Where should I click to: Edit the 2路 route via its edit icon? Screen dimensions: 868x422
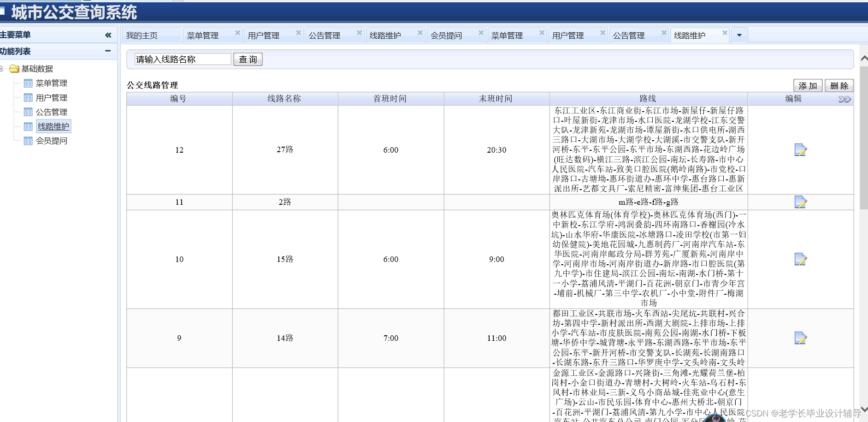[x=800, y=202]
